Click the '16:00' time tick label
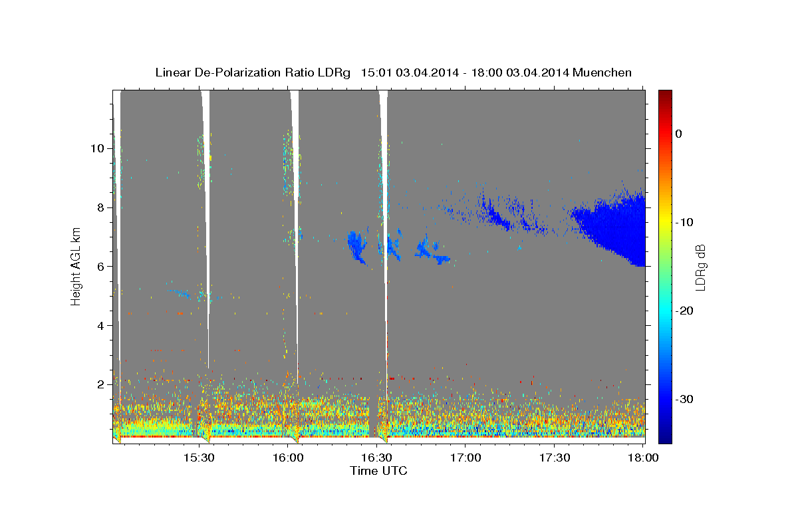The image size is (798, 532). (288, 458)
